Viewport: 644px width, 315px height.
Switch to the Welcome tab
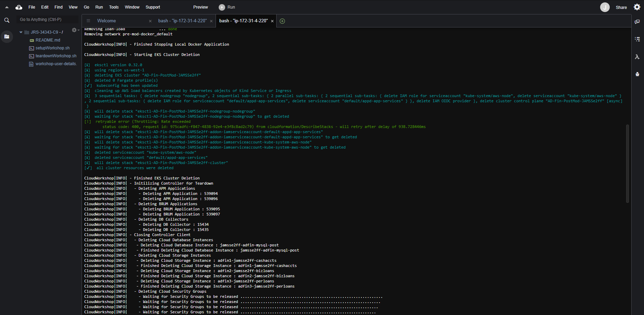[x=107, y=21]
